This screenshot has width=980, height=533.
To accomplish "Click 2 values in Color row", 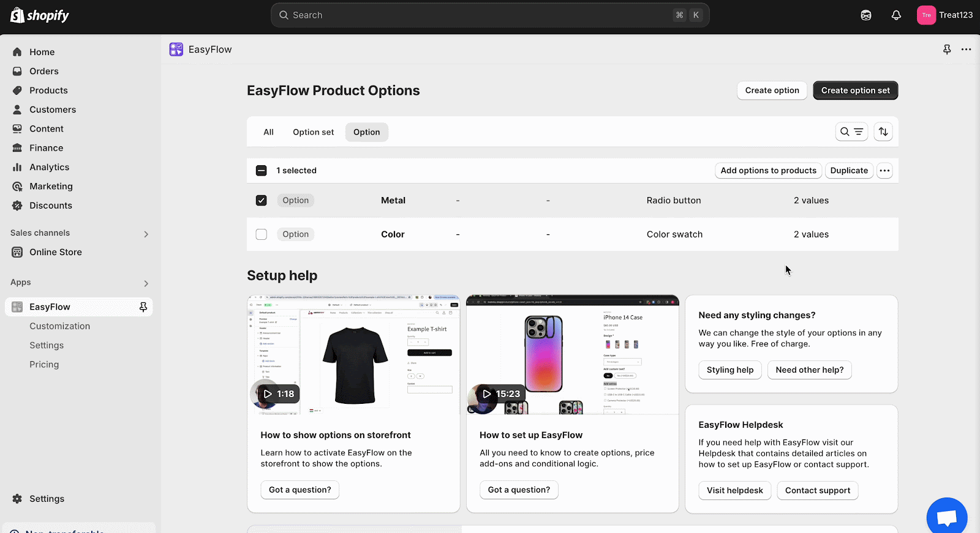I will [811, 234].
